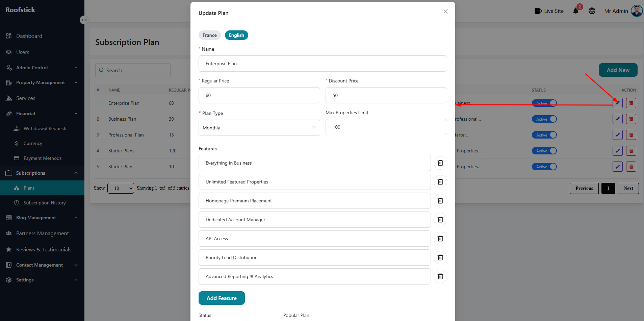Screen dimensions: 644x321
Task: Open the Show entries dropdown
Action: (x=121, y=188)
